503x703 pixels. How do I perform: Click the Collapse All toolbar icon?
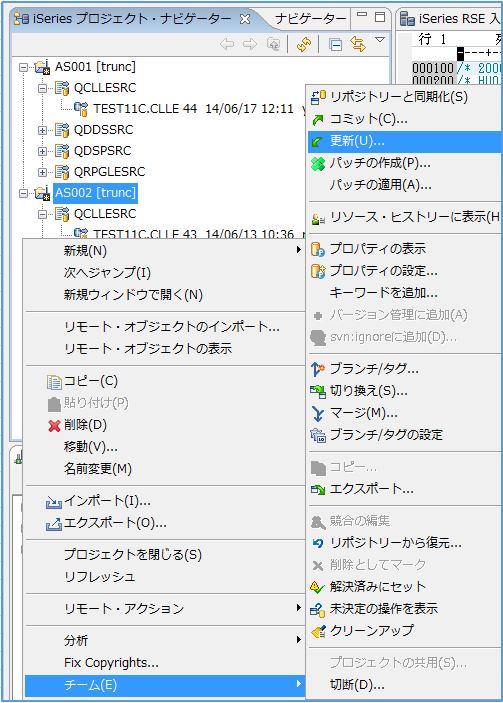pos(335,44)
